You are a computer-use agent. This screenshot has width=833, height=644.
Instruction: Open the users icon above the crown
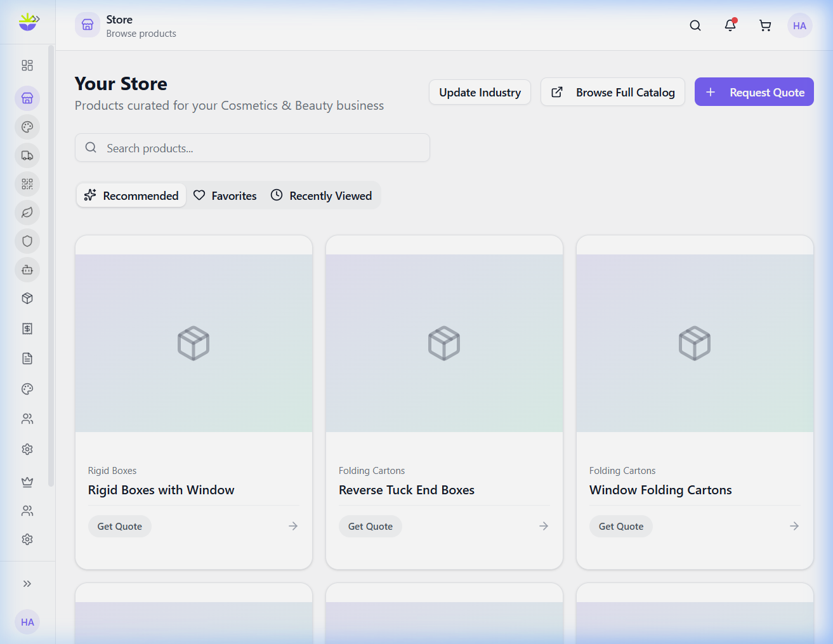(27, 419)
